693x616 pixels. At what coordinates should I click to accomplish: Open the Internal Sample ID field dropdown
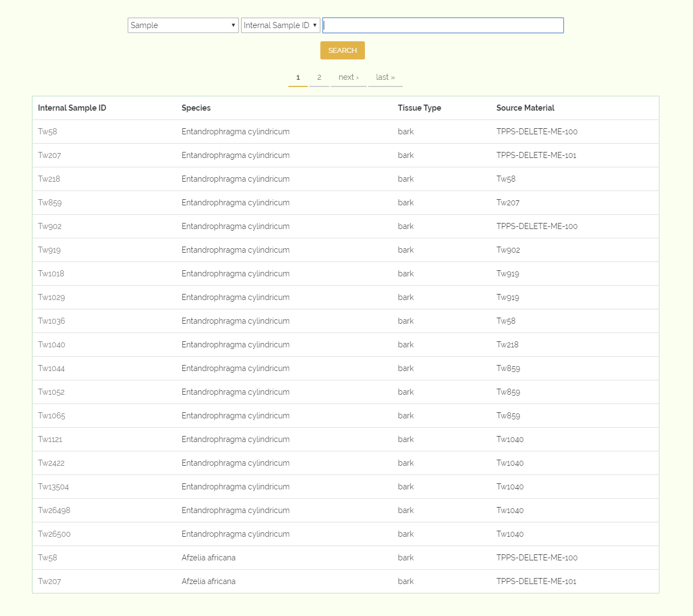[x=281, y=25]
